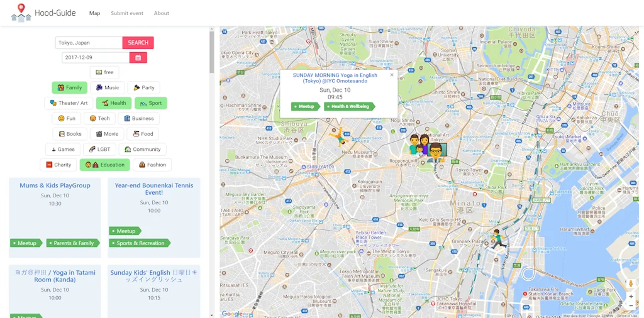Disable the Education category filter
The width and height of the screenshot is (644, 318).
[x=105, y=165]
